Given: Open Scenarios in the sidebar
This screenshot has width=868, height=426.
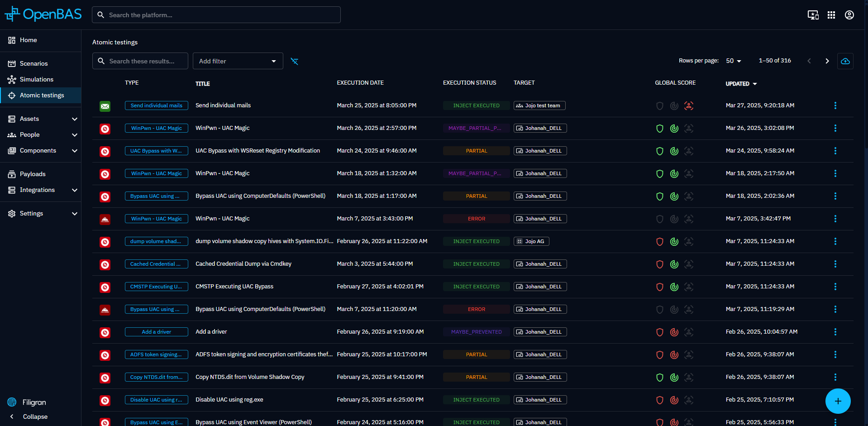Looking at the screenshot, I should [x=33, y=63].
